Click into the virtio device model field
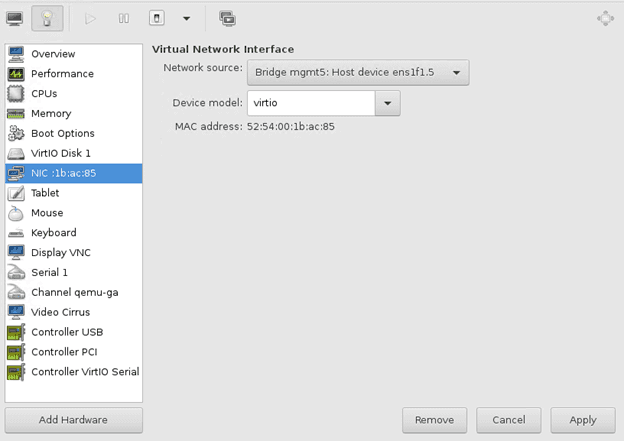624x441 pixels. point(311,103)
